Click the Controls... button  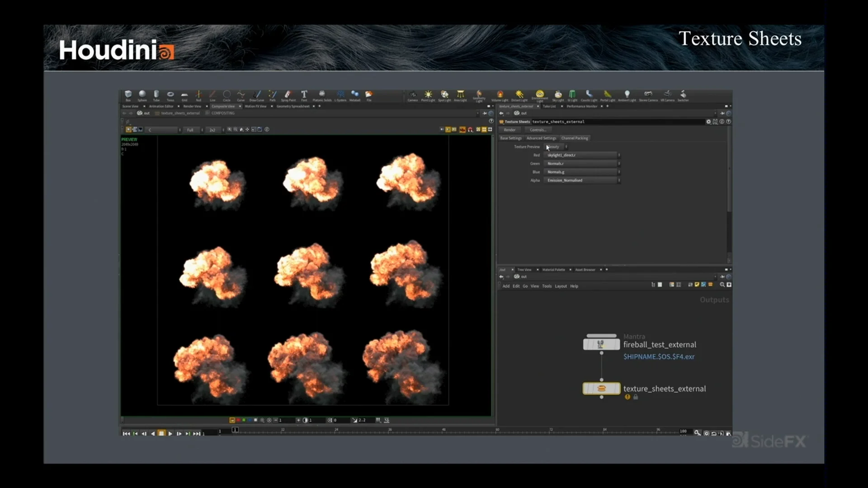pyautogui.click(x=538, y=130)
